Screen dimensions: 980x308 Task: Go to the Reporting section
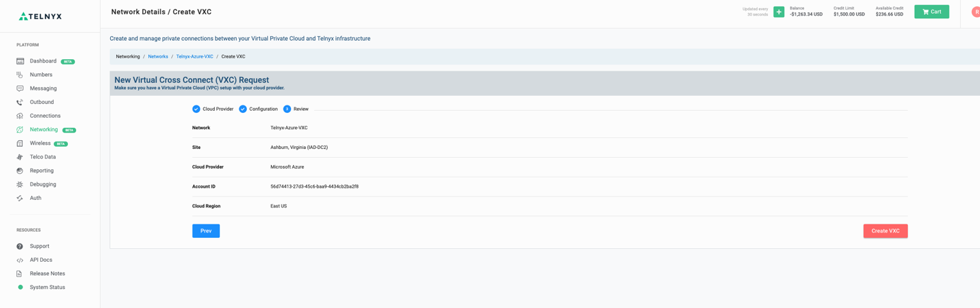pyautogui.click(x=41, y=171)
